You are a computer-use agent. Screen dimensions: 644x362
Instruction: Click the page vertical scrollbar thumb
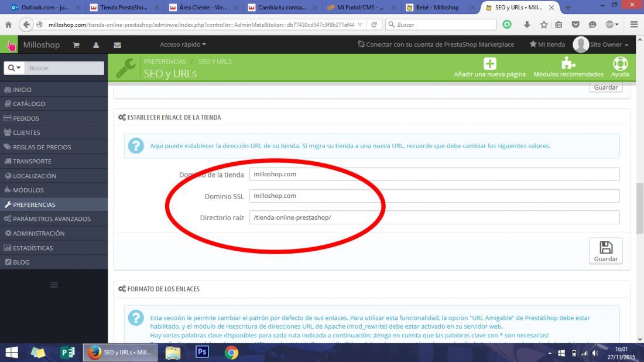click(x=639, y=207)
